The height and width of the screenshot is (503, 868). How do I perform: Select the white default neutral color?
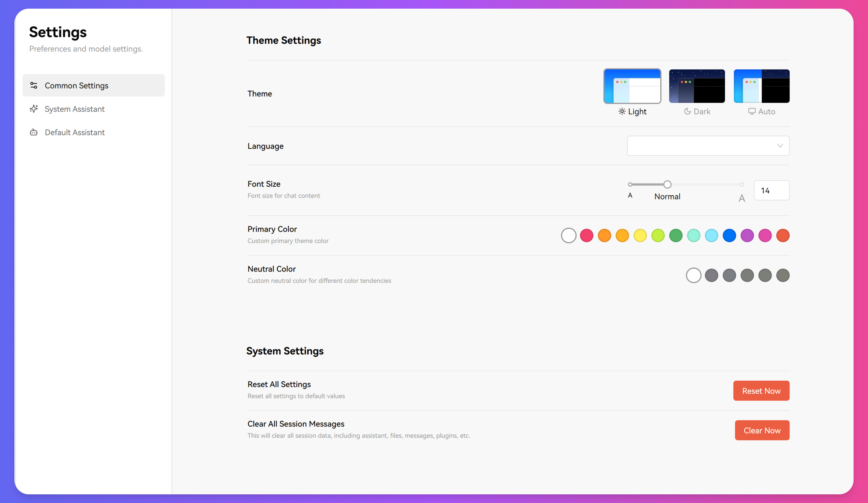tap(694, 275)
